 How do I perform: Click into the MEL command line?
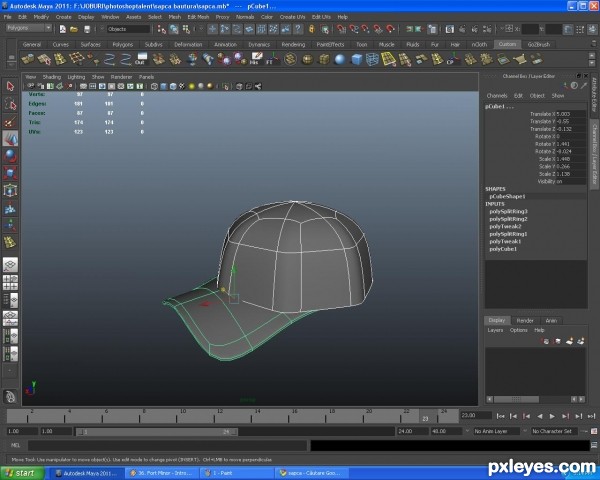(167, 445)
